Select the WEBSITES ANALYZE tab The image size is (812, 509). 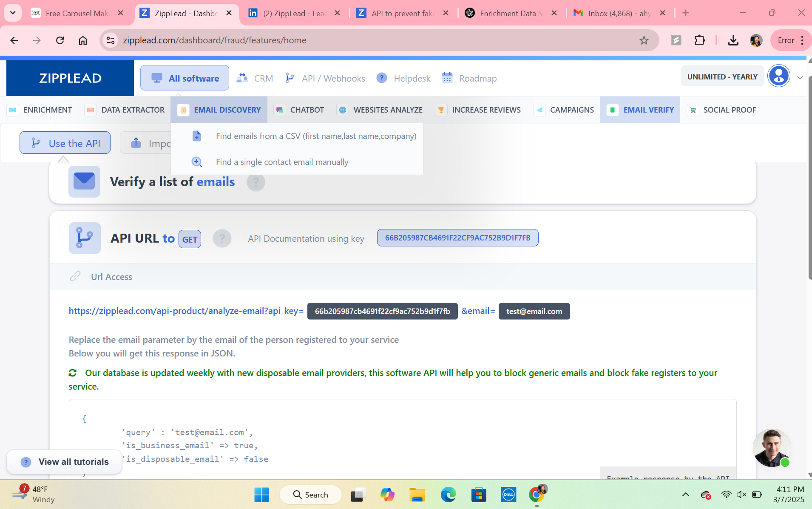pyautogui.click(x=380, y=110)
